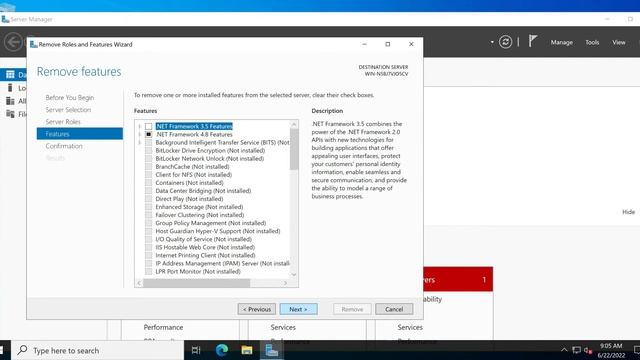
Task: Click horizontal scroll right arrow
Action: point(285,283)
